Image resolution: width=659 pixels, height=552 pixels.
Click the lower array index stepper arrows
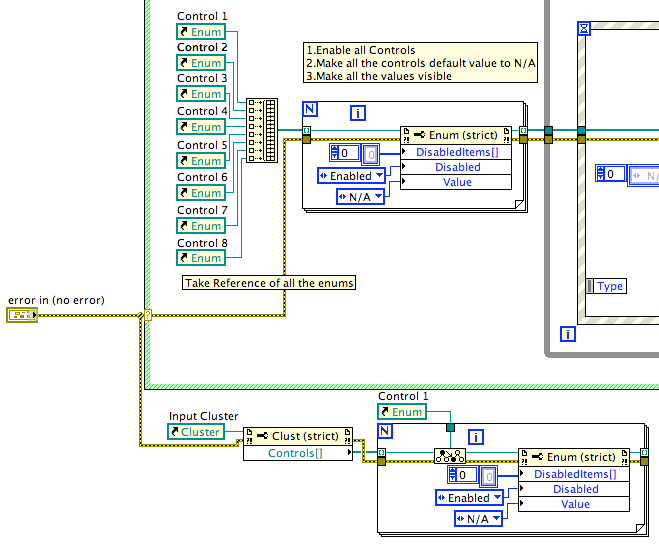(x=453, y=475)
